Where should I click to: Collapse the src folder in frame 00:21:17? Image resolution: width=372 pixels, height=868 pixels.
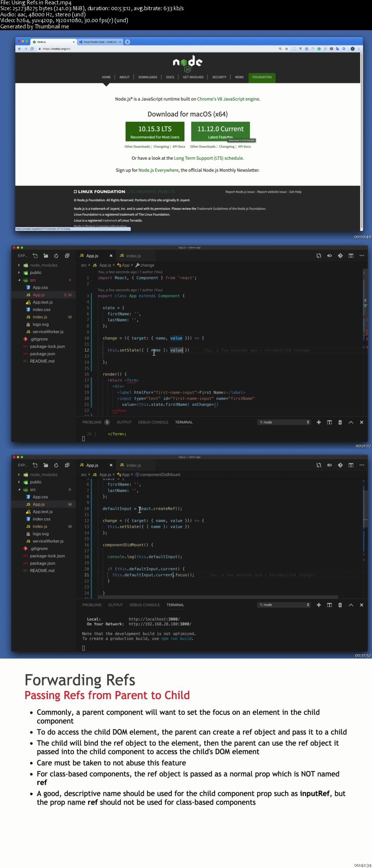19,280
